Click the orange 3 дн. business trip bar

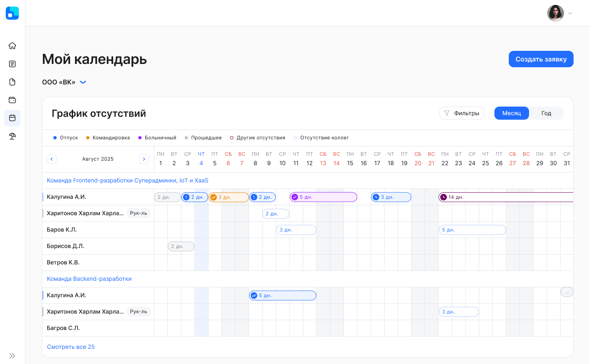coord(229,197)
